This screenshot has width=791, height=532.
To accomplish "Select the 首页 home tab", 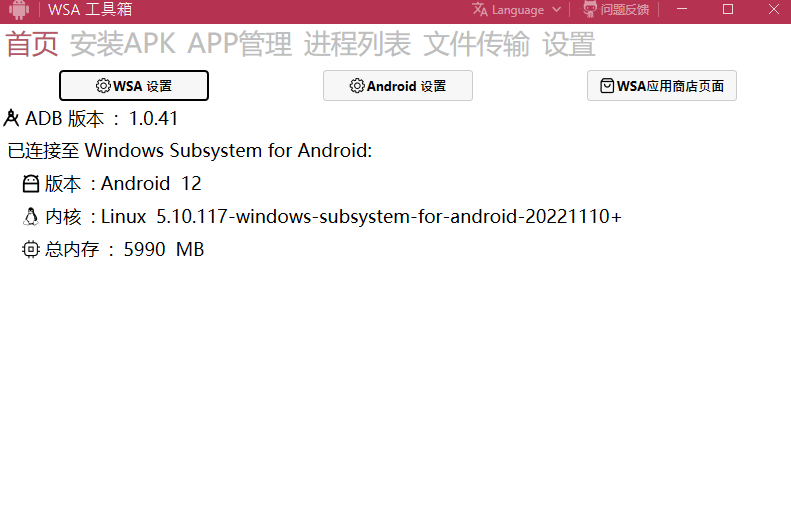I will 32,44.
